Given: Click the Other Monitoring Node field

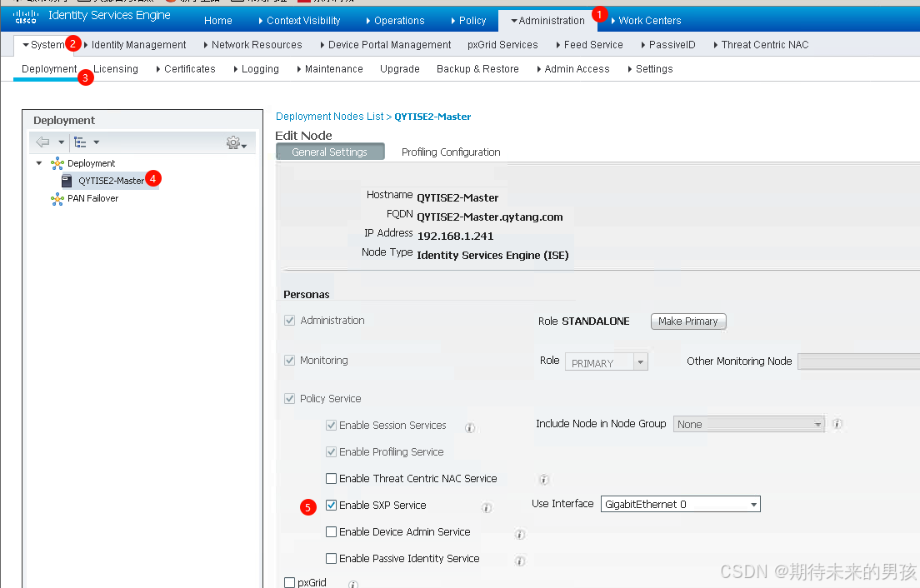Looking at the screenshot, I should pos(859,361).
